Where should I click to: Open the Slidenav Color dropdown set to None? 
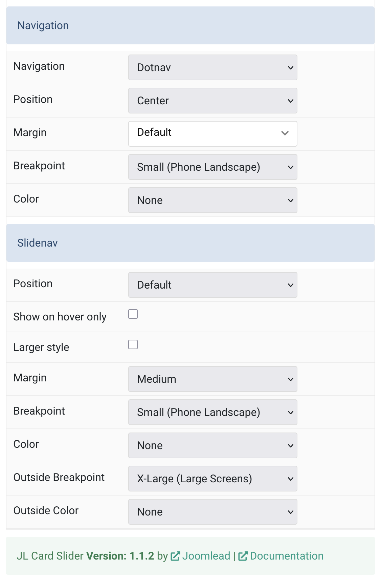[x=212, y=445]
